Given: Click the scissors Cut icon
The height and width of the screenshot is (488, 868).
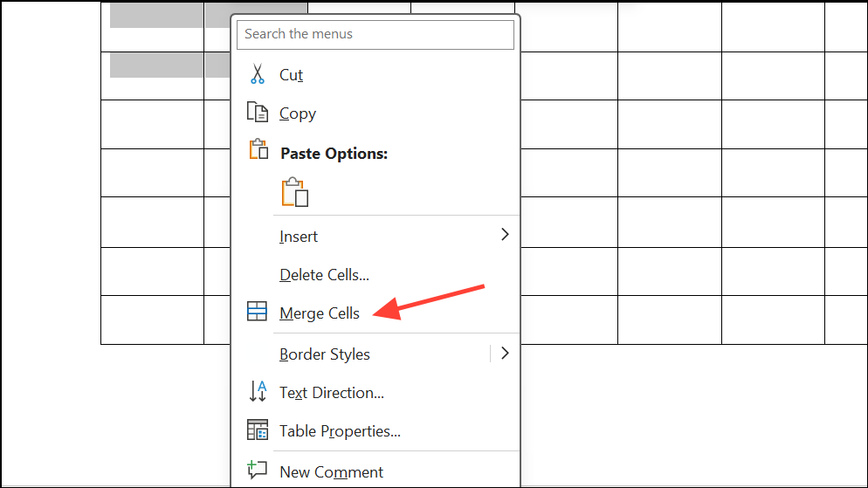Looking at the screenshot, I should 257,75.
